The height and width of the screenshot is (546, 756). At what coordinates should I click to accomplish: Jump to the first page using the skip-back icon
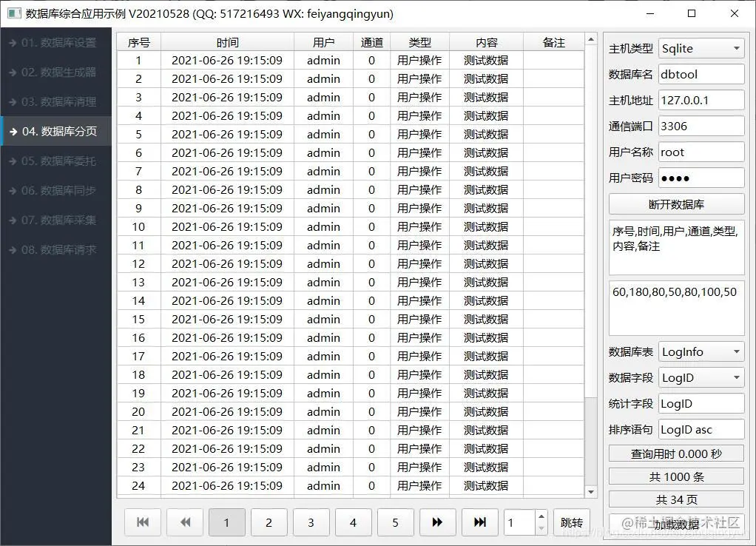tap(142, 522)
